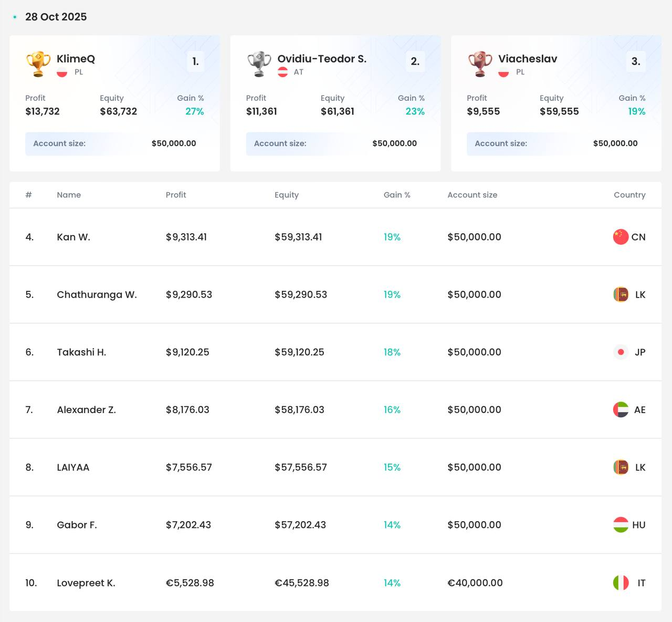Select the Equity column header
672x622 pixels.
click(x=287, y=195)
